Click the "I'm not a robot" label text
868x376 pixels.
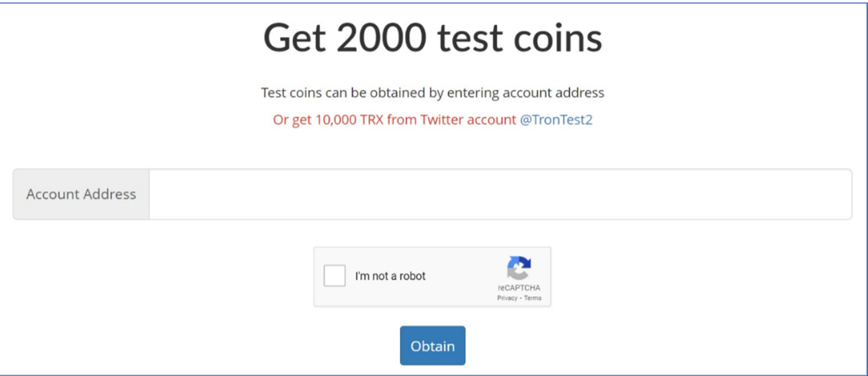pos(390,276)
